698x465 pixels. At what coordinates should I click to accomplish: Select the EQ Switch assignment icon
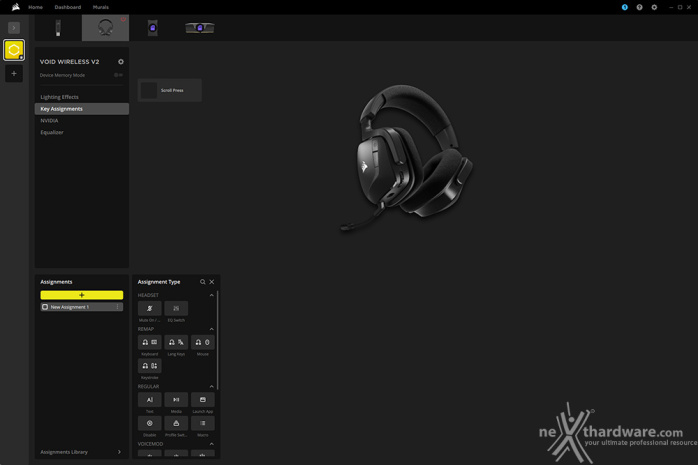(176, 308)
